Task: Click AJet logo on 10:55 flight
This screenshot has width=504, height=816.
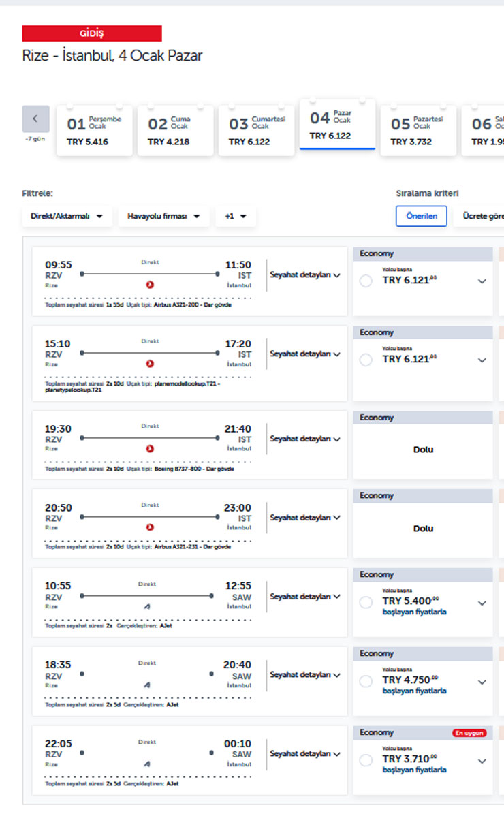Action: click(x=147, y=606)
